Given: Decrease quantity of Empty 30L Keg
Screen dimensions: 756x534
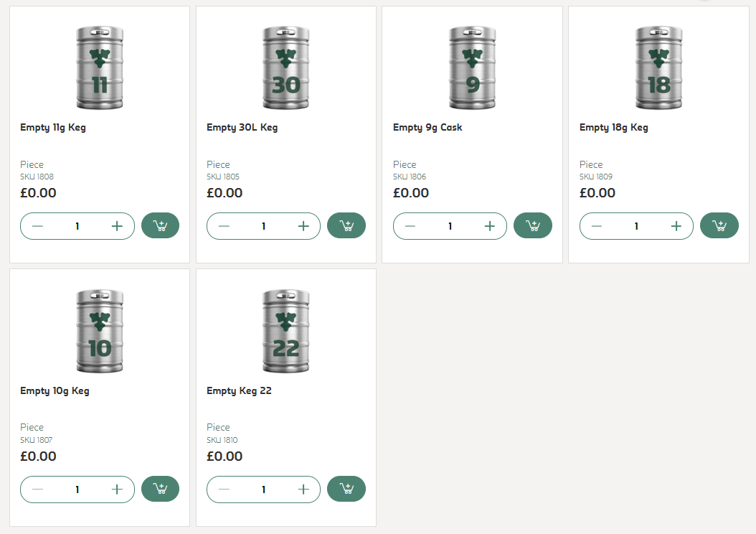Looking at the screenshot, I should click(224, 226).
